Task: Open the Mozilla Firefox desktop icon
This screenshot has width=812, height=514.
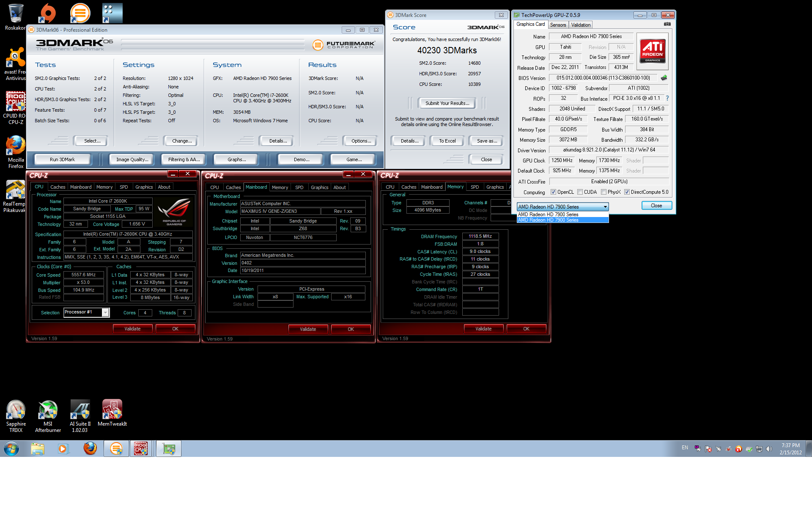Action: 16,152
